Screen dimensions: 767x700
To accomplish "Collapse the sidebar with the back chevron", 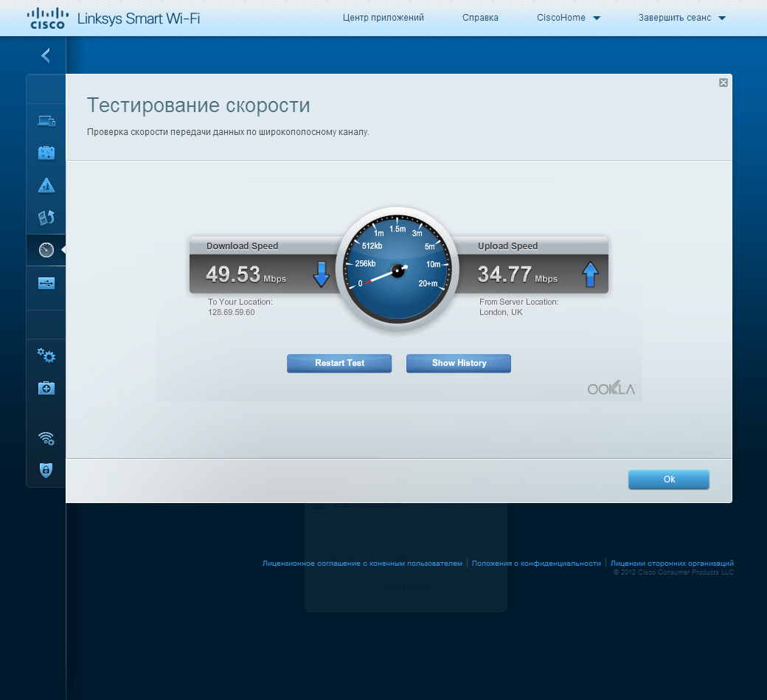I will click(46, 55).
